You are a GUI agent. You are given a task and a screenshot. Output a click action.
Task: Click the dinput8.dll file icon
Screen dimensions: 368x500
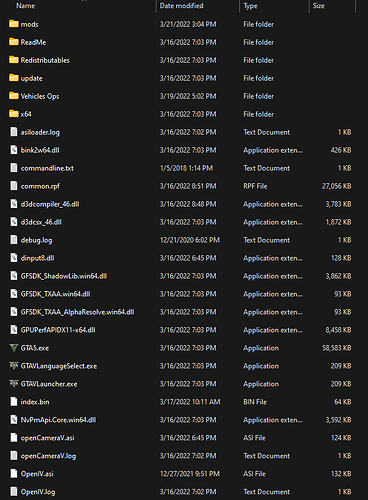14,258
